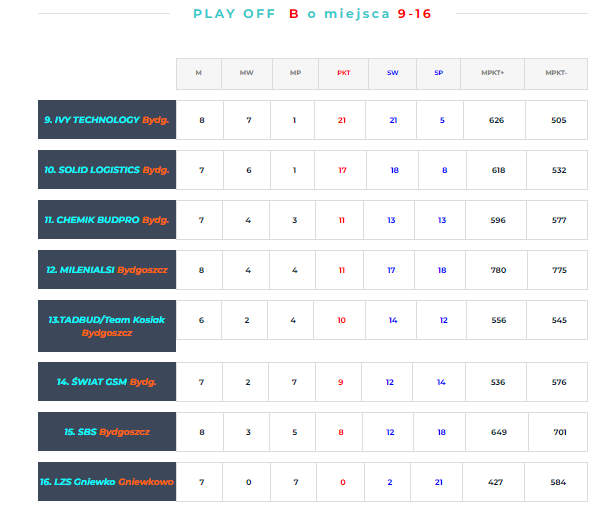The height and width of the screenshot is (519, 607).
Task: Select the MW column header
Action: click(x=246, y=74)
